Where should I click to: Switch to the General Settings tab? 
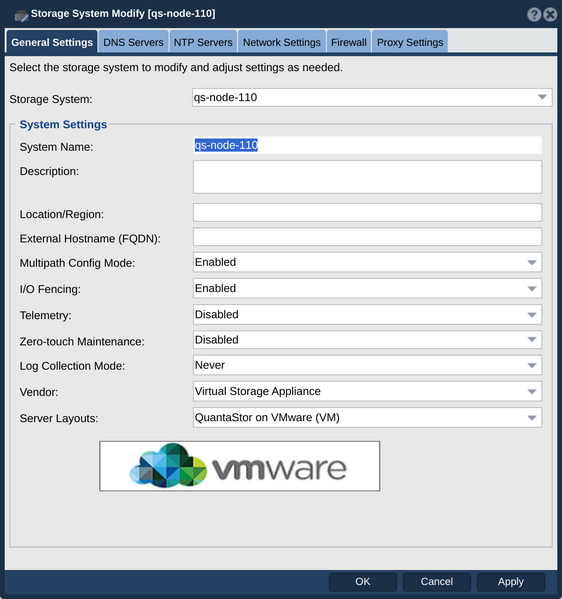tap(52, 42)
